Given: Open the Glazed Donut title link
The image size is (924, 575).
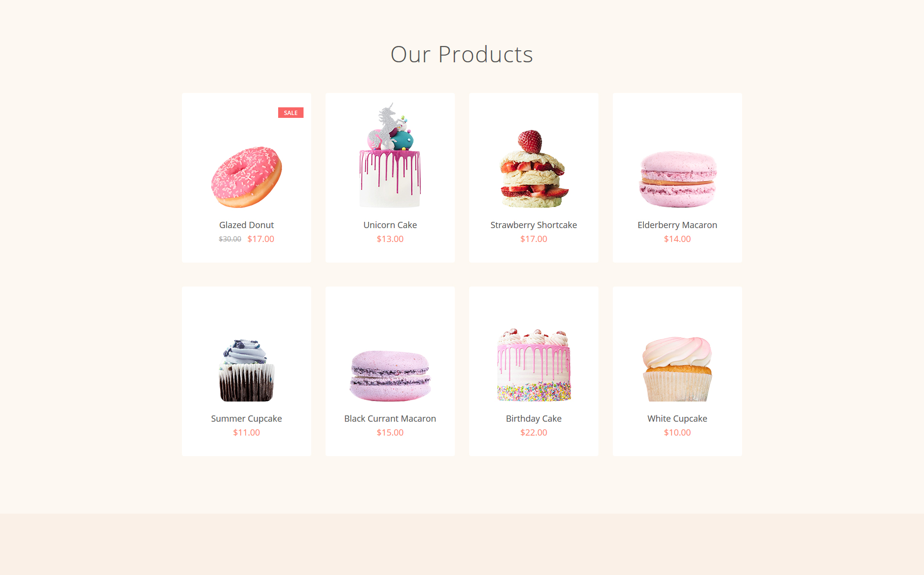Looking at the screenshot, I should tap(247, 225).
